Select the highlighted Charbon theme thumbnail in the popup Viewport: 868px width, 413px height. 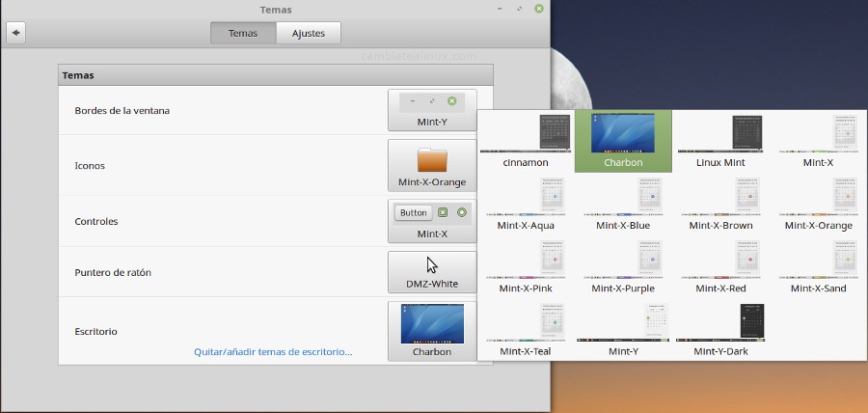pyautogui.click(x=623, y=141)
